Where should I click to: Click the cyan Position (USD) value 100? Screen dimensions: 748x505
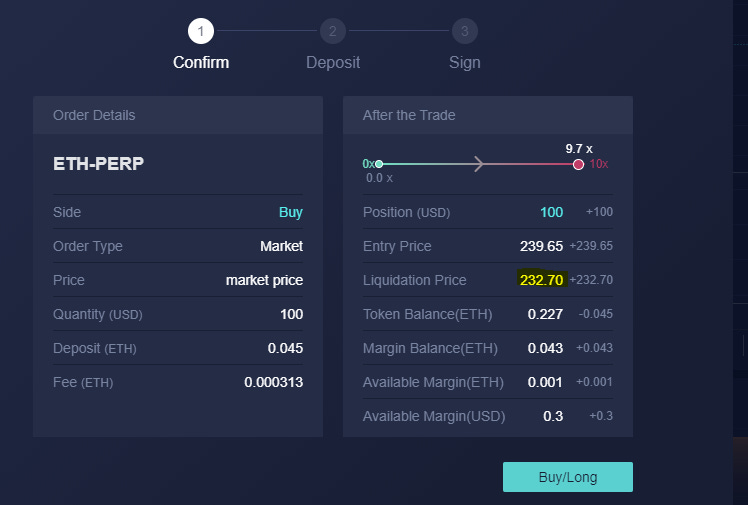click(x=551, y=212)
